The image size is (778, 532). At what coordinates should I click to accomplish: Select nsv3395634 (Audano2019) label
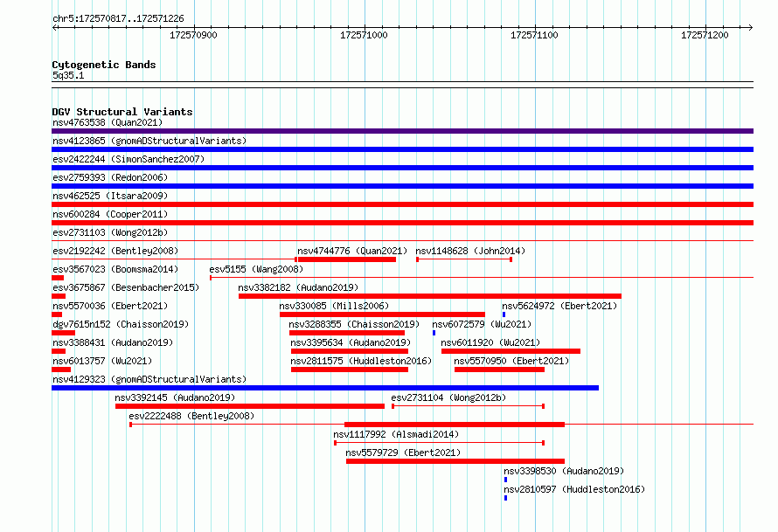click(x=351, y=342)
